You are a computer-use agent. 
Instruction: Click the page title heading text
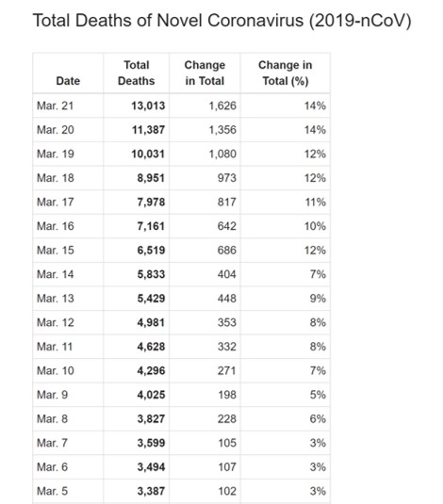(222, 21)
